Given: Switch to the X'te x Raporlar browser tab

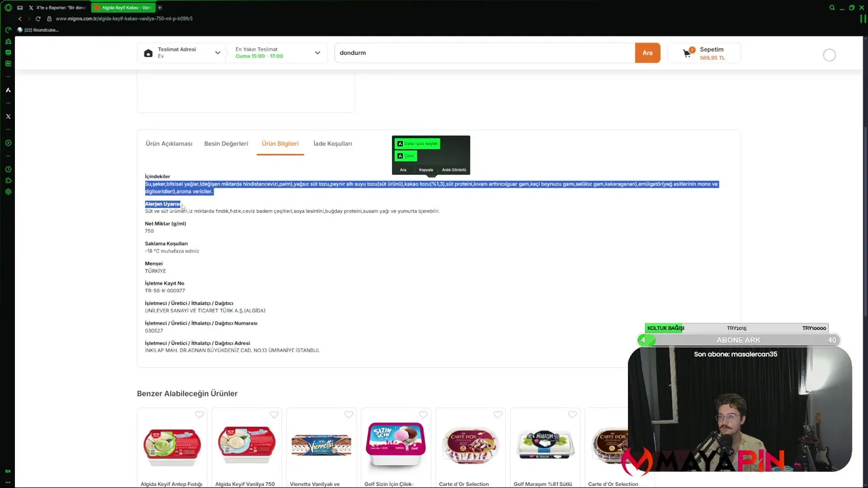Looking at the screenshot, I should click(x=57, y=7).
